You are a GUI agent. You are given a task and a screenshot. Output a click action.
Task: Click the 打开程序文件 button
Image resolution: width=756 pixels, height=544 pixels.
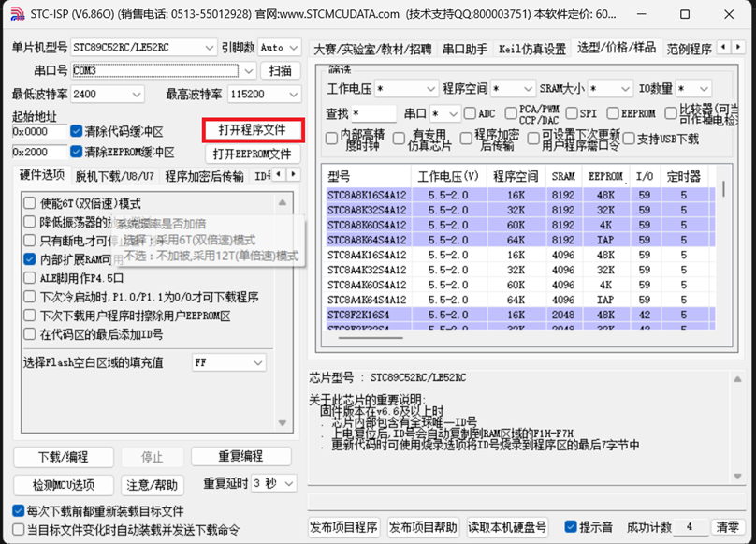pos(253,129)
